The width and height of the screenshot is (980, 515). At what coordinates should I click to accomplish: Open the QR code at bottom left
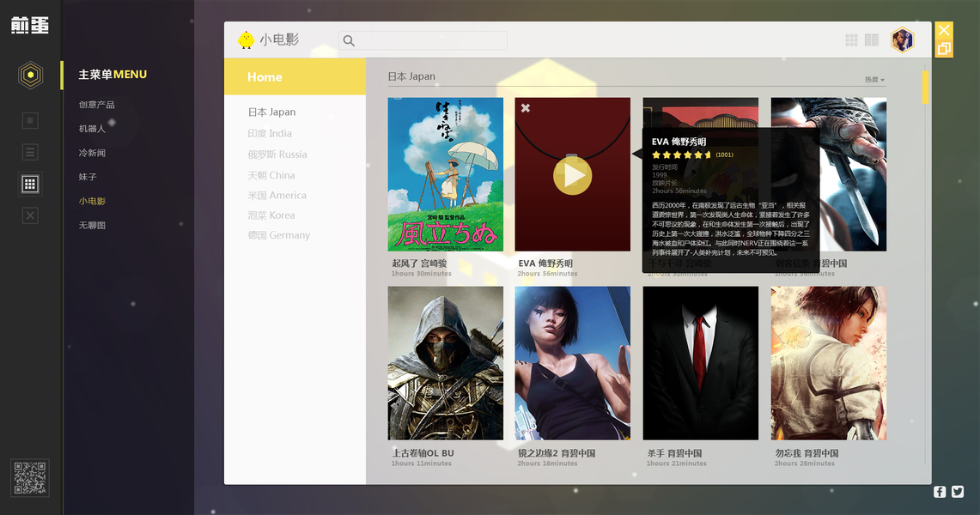[30, 478]
